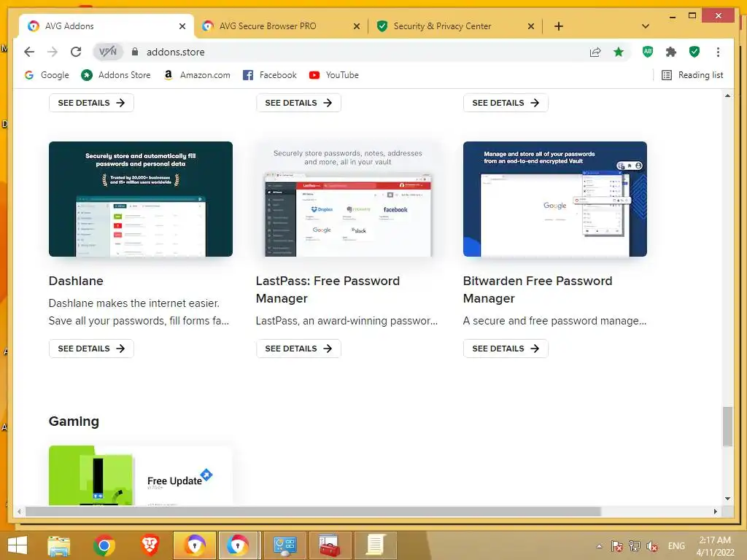The width and height of the screenshot is (747, 560).
Task: View site info via the padlock icon
Action: (135, 52)
